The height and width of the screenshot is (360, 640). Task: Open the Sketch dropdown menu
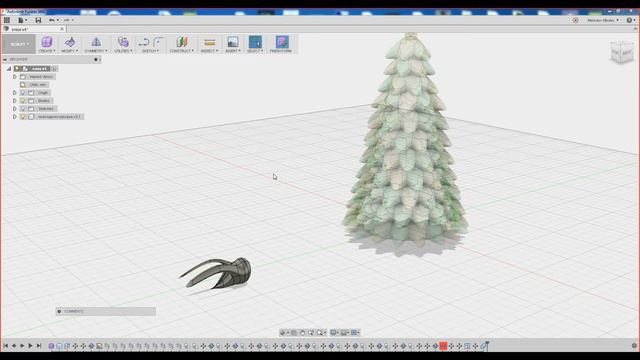click(x=150, y=51)
